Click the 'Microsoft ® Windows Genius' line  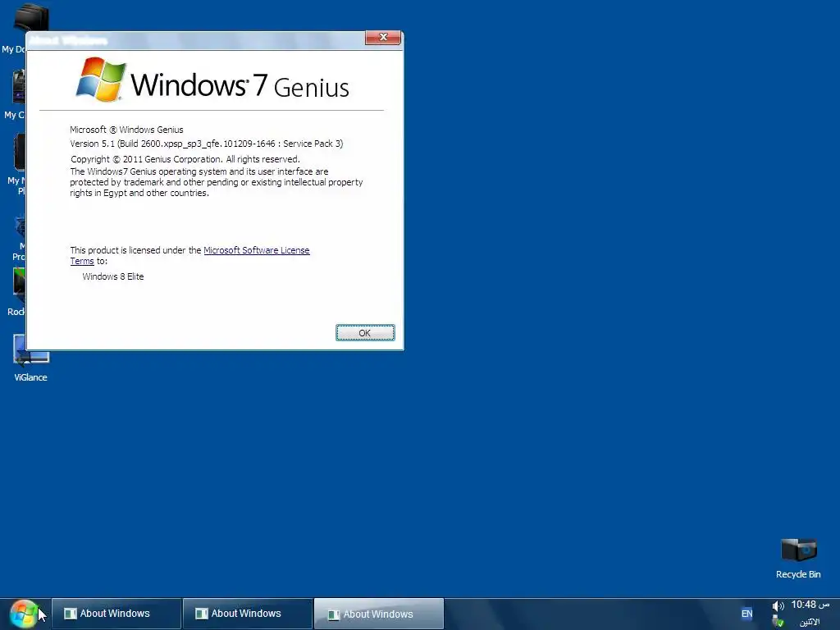[x=126, y=130]
